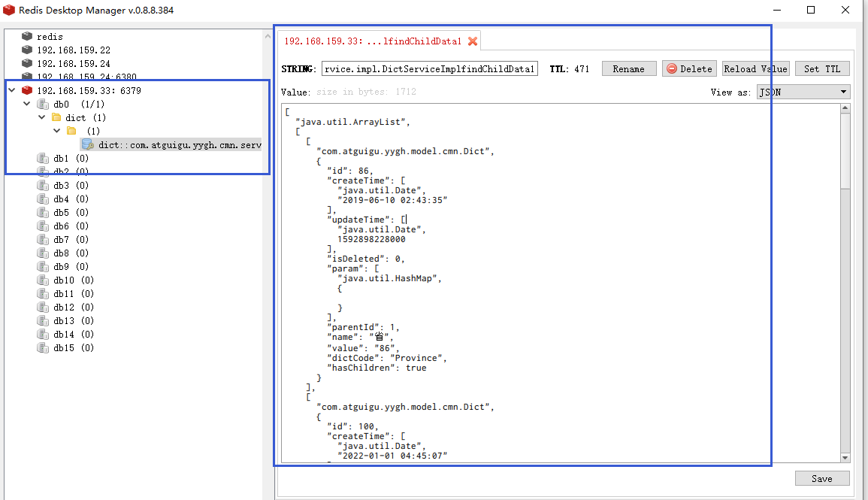Collapse the unnamed subfolder under dict
Screen dimensions: 868x500
pyautogui.click(x=56, y=131)
